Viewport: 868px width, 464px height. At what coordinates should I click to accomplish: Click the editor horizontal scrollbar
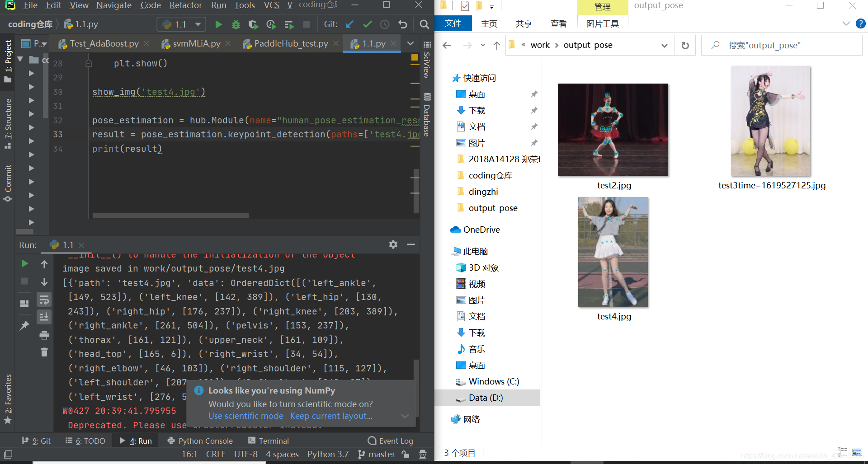click(171, 216)
